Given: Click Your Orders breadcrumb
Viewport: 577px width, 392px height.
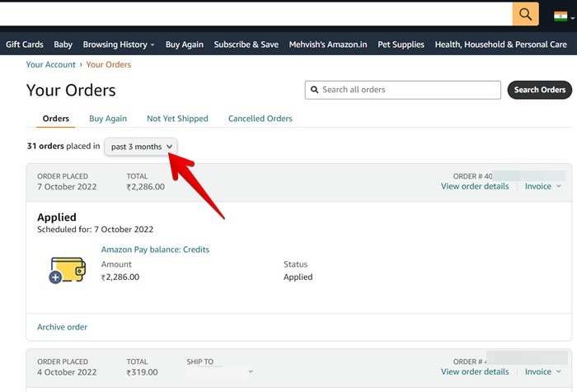Looking at the screenshot, I should coord(109,65).
